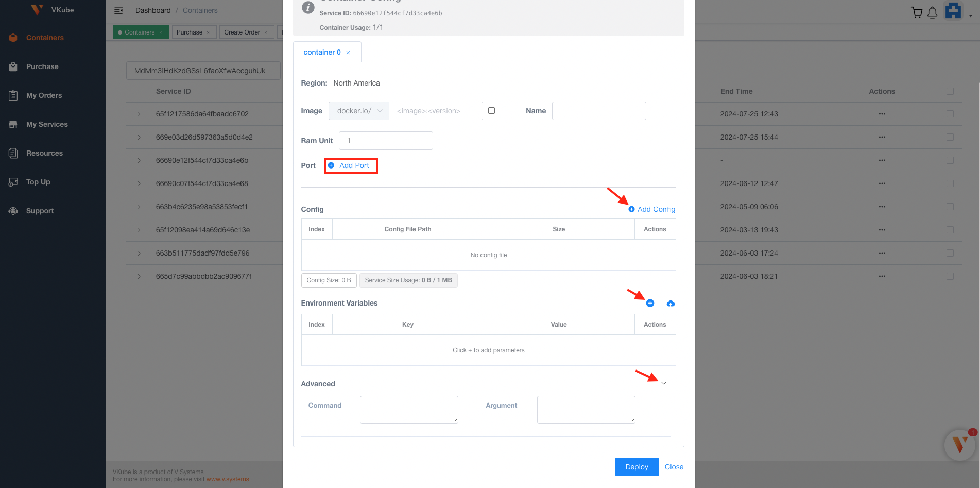This screenshot has height=488, width=980.
Task: Click the Deploy button
Action: [x=637, y=467]
